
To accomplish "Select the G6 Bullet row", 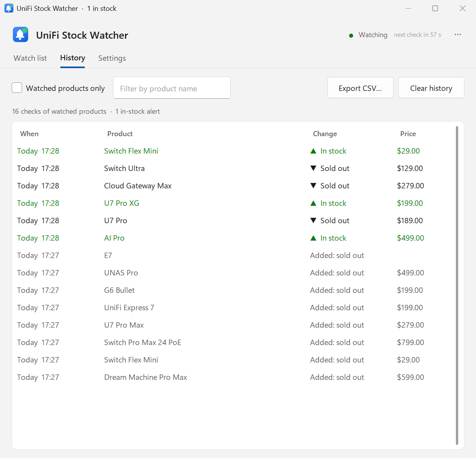I will [233, 290].
